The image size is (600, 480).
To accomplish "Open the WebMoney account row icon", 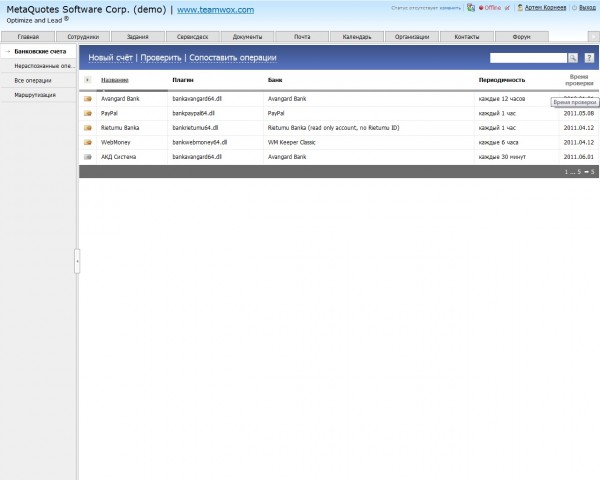I will pyautogui.click(x=88, y=142).
